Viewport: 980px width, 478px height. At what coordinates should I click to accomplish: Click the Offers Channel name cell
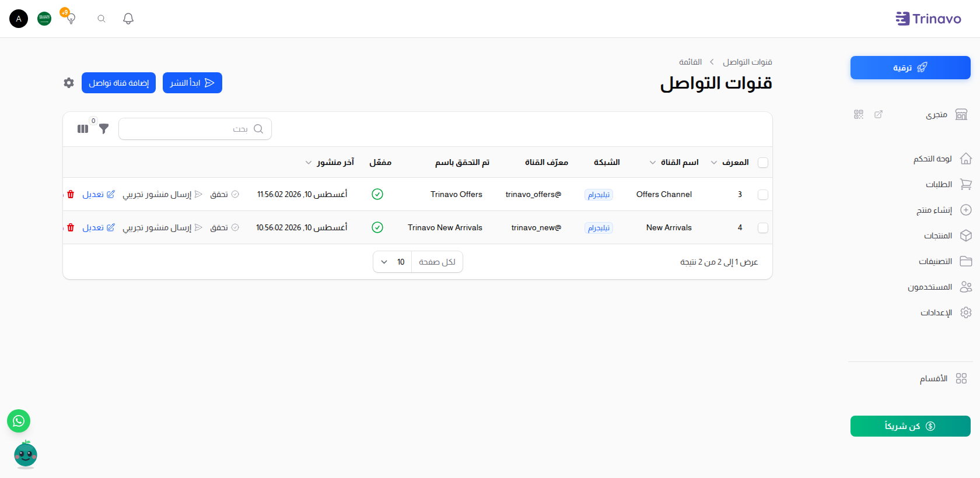tap(664, 194)
